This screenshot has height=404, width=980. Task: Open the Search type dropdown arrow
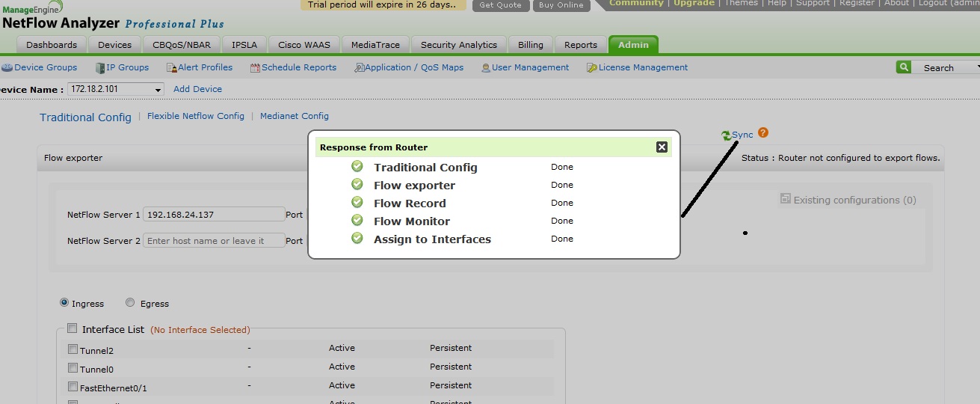click(977, 67)
